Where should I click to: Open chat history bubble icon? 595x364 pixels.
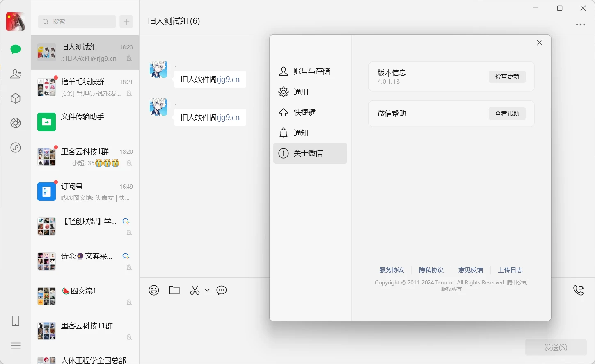tap(222, 290)
